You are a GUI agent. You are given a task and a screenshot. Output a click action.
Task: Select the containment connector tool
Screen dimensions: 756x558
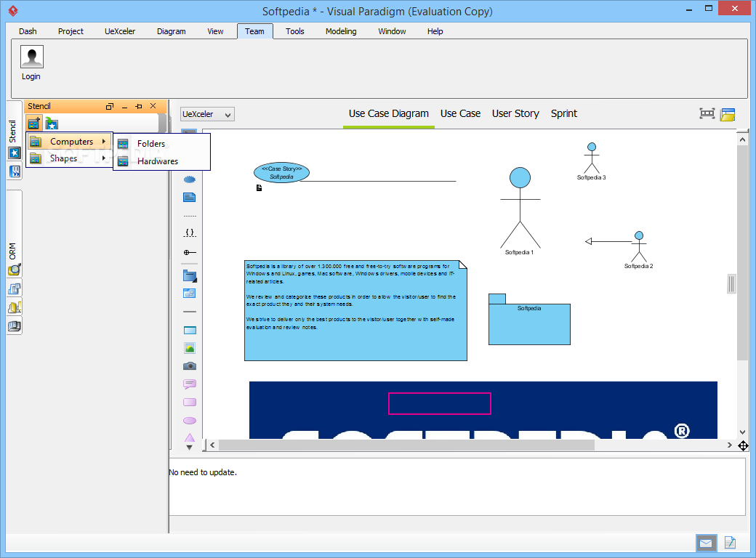(190, 252)
